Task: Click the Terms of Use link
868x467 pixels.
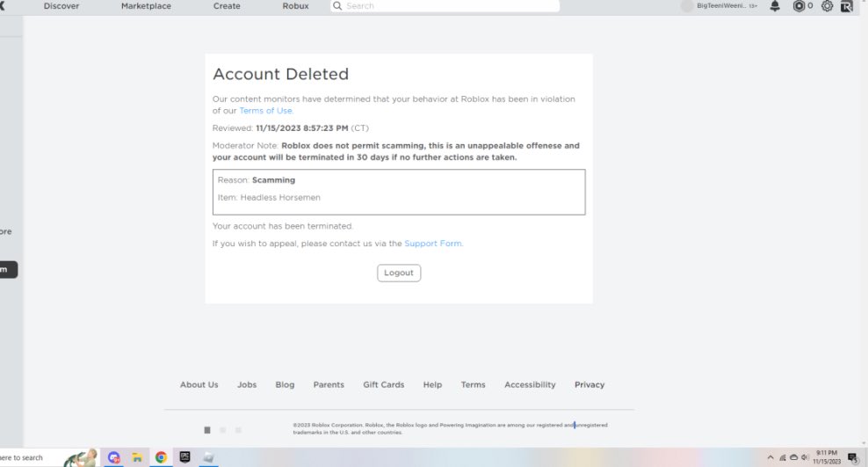Action: 265,111
